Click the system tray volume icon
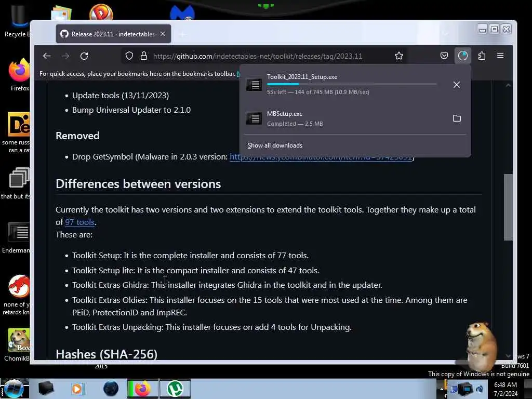 pos(480,389)
